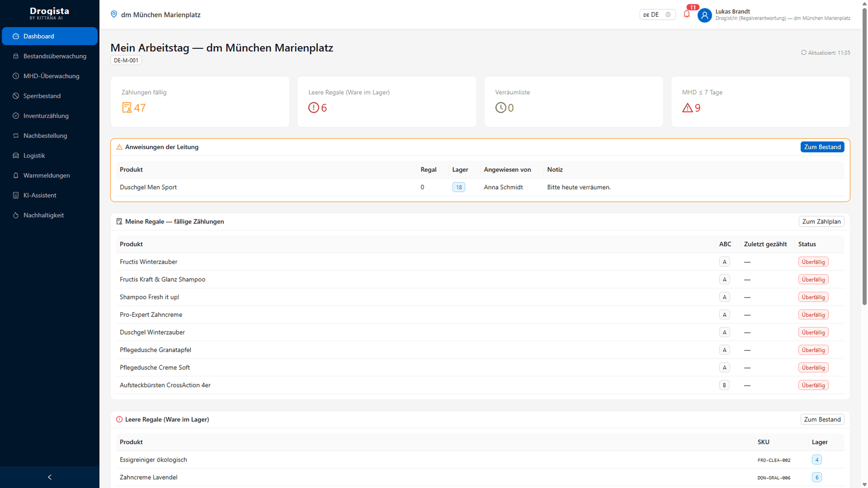Select Sperrbestand in the sidebar
The image size is (868, 488).
pyautogui.click(x=49, y=96)
